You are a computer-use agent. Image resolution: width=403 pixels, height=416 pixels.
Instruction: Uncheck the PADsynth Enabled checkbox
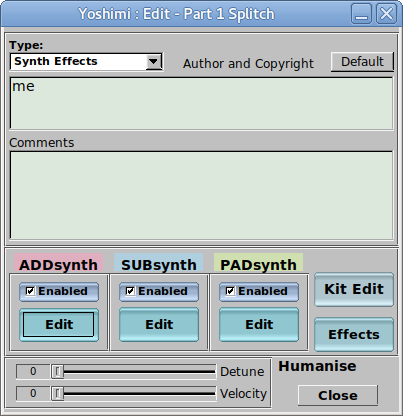(230, 291)
